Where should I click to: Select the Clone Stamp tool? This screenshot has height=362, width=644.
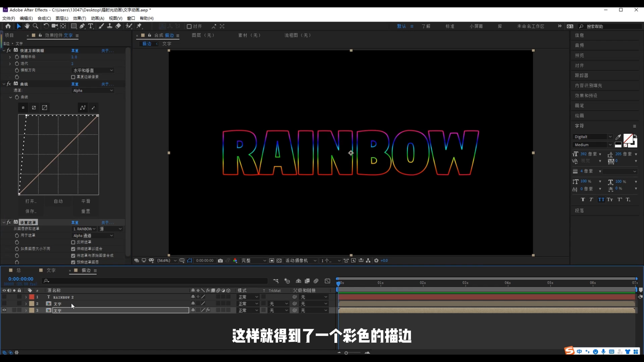(x=110, y=26)
